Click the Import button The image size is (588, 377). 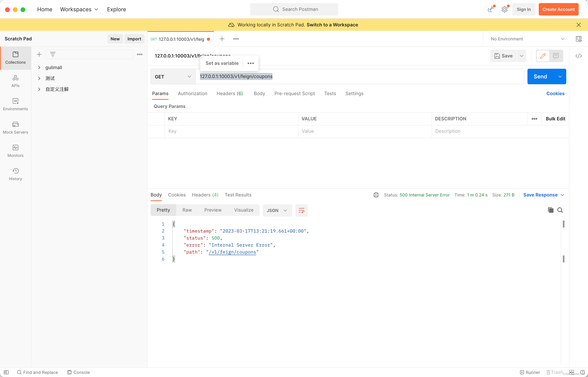click(134, 39)
